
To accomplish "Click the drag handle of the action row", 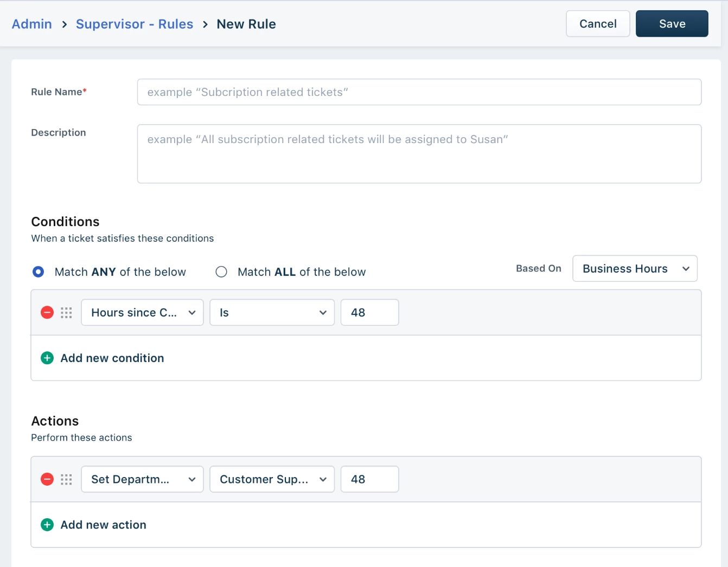I will tap(66, 480).
